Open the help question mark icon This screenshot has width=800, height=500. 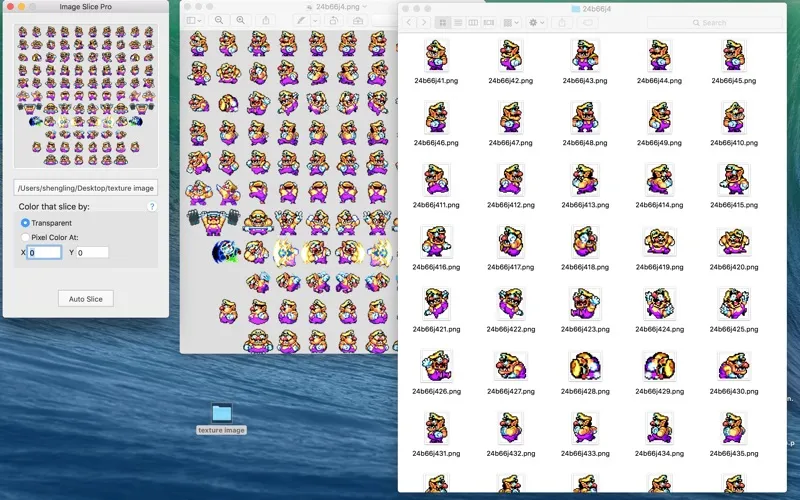tap(152, 206)
